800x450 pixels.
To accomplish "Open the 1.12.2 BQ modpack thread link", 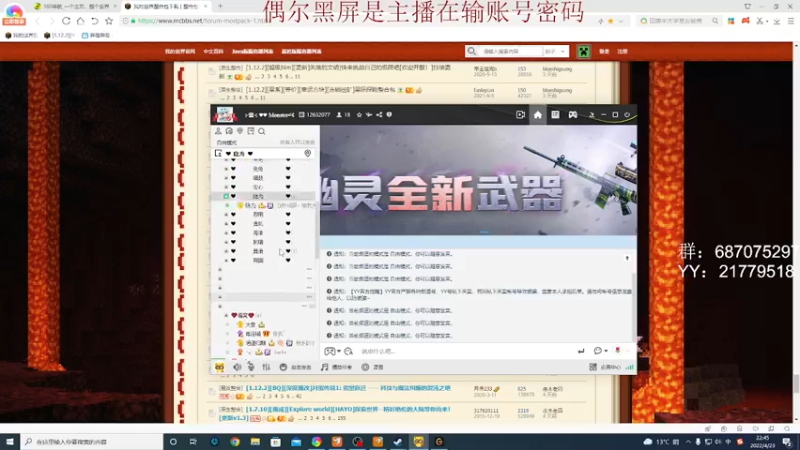I will click(348, 388).
